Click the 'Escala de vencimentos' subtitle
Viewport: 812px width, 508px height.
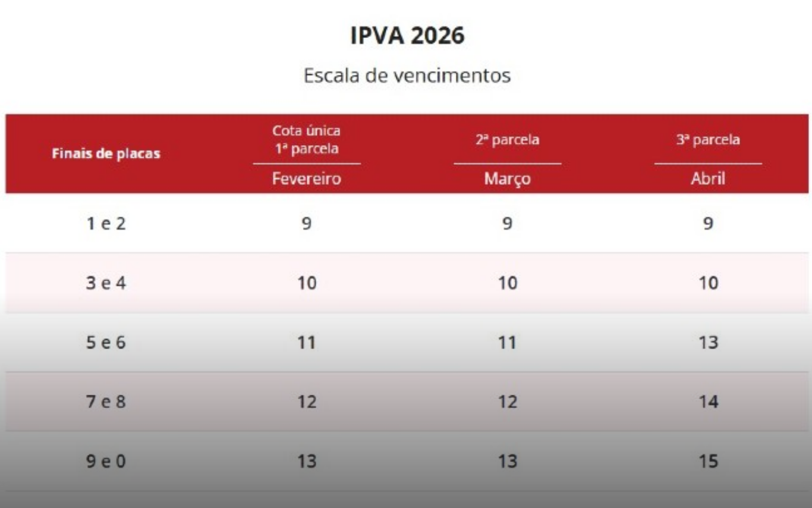[407, 76]
